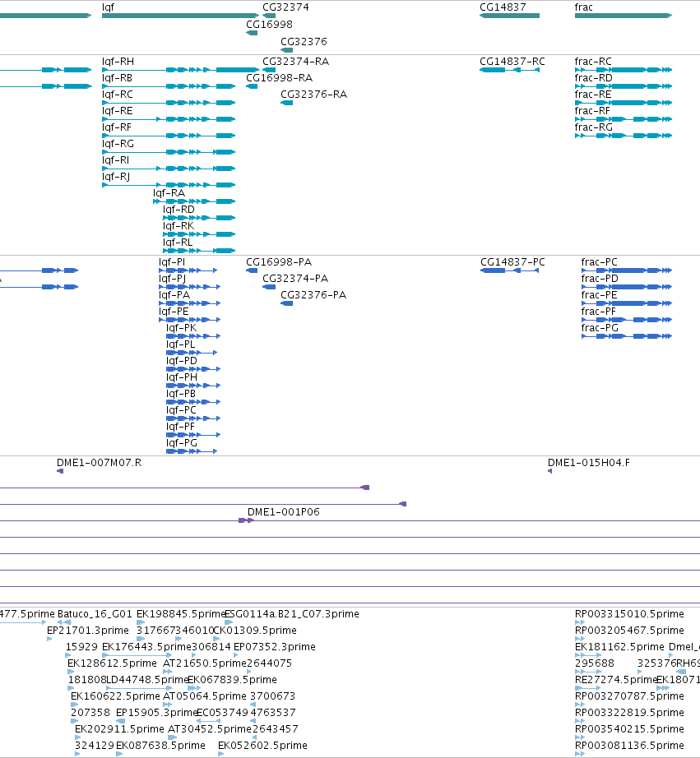700x758 pixels.
Task: Click the CG16998 gene label
Action: point(269,25)
